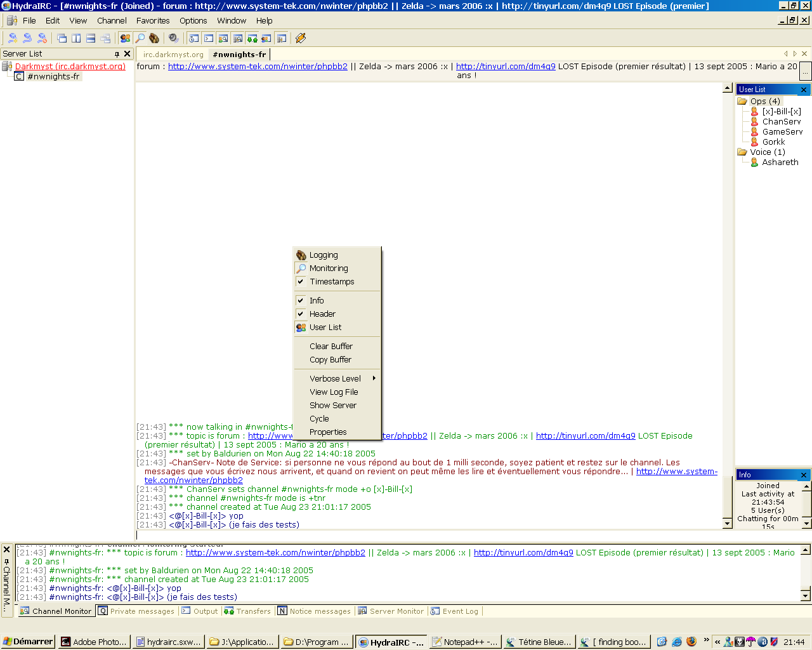The image size is (812, 650).
Task: Open the tinyurl.com/dm4g9 link in topic header
Action: point(506,66)
